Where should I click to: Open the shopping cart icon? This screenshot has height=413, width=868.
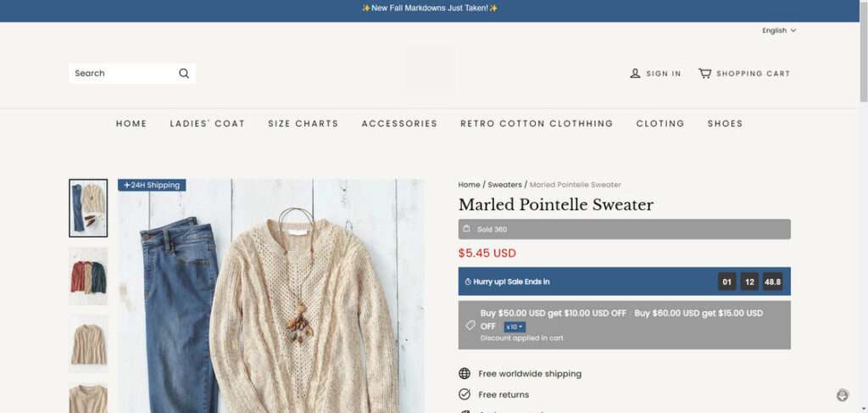click(704, 74)
